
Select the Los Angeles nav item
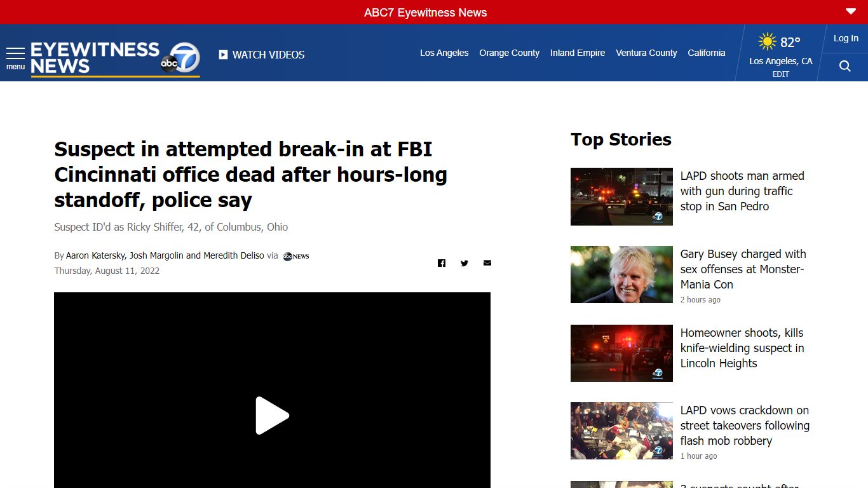(x=444, y=53)
